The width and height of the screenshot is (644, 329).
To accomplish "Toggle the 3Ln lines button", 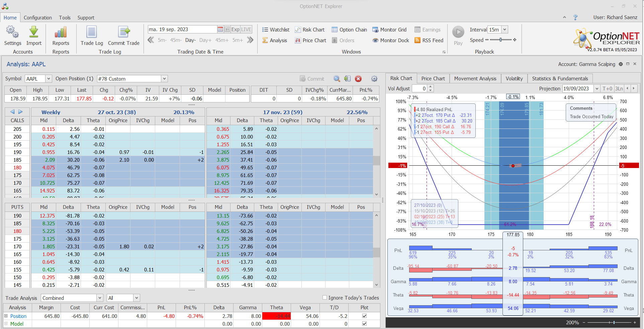I will (x=619, y=88).
